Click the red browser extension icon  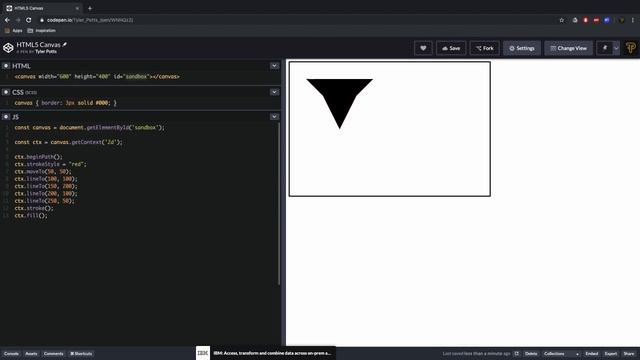pos(586,20)
